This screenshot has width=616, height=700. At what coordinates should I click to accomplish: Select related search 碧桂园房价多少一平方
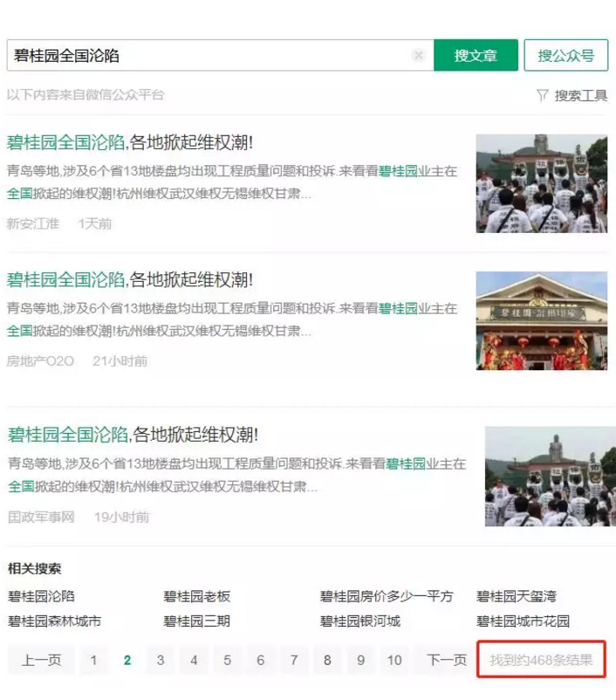tap(387, 597)
